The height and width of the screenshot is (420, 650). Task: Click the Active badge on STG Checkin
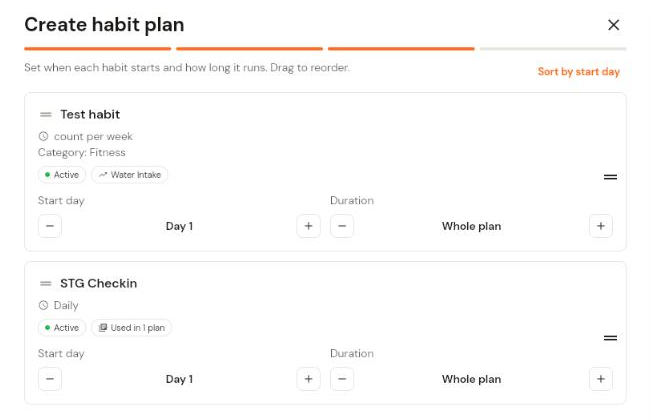click(62, 328)
